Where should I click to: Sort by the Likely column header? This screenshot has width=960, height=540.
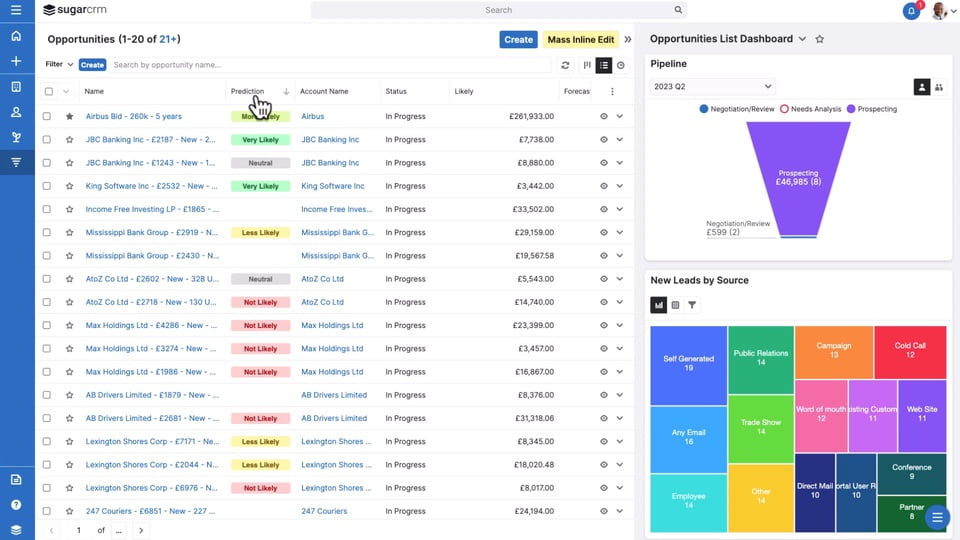coord(464,91)
